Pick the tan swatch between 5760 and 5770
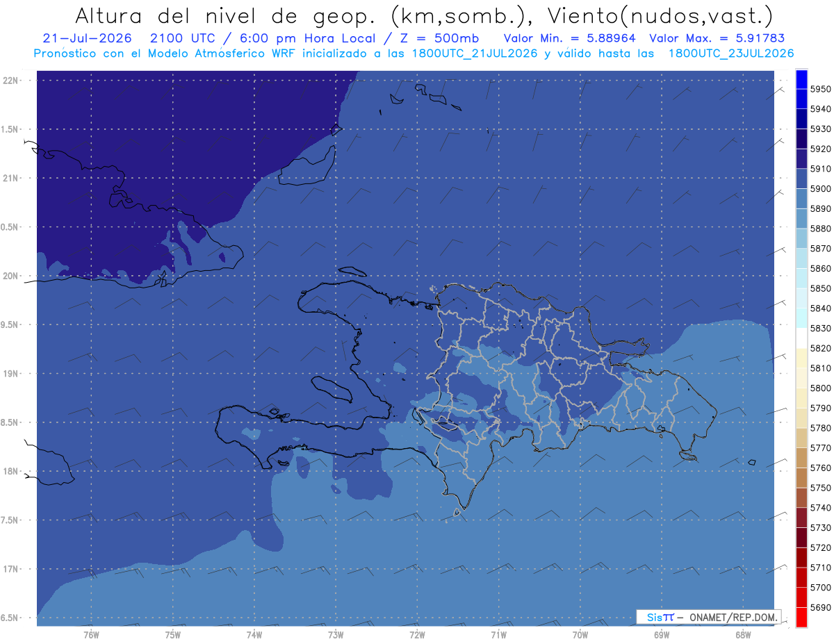Screen dimensions: 834x644 [801, 458]
